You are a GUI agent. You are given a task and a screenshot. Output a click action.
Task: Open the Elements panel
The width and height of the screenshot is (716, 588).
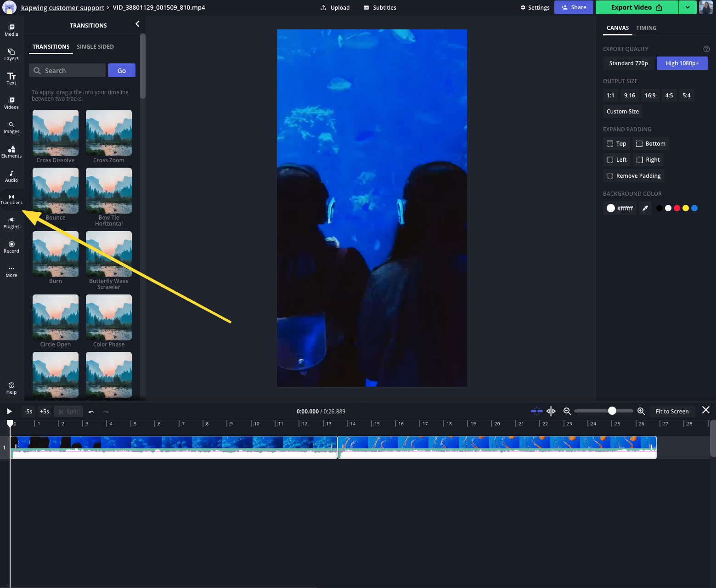11,152
